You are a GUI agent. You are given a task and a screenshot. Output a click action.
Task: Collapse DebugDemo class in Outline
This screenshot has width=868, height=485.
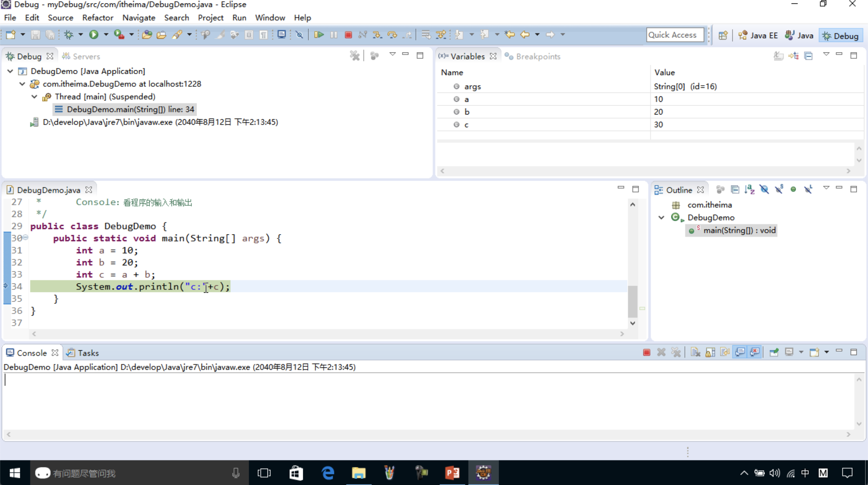click(x=661, y=218)
